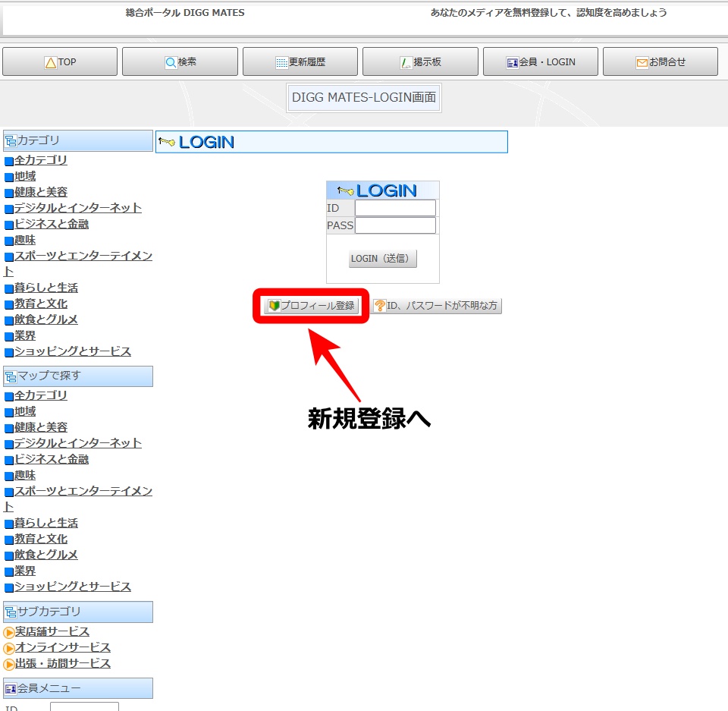Viewport: 728px width, 711px height.
Task: Click the triangle icon on TOP button
Action: point(51,62)
